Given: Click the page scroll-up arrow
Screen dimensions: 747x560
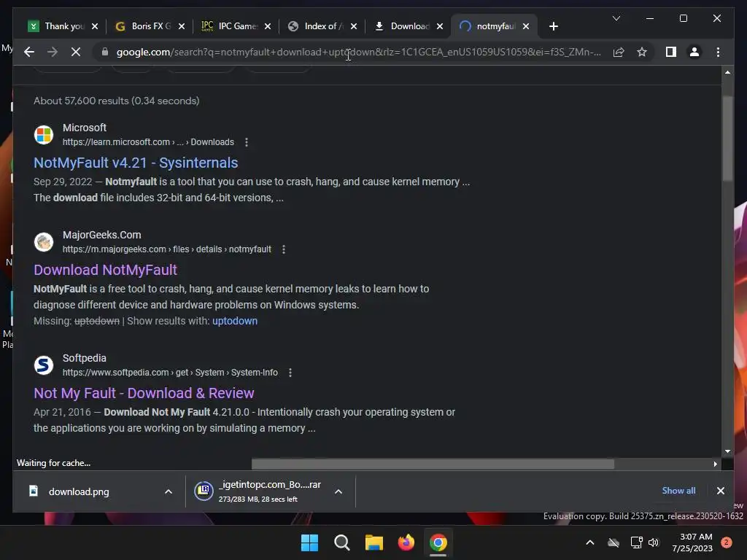Looking at the screenshot, I should [x=727, y=72].
